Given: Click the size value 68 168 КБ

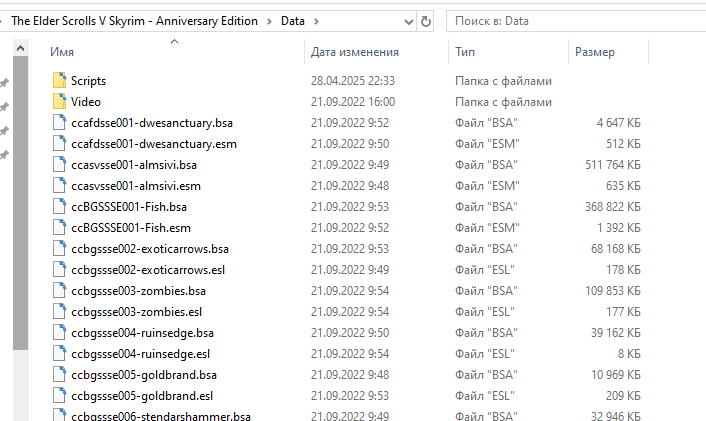Looking at the screenshot, I should pos(615,249).
